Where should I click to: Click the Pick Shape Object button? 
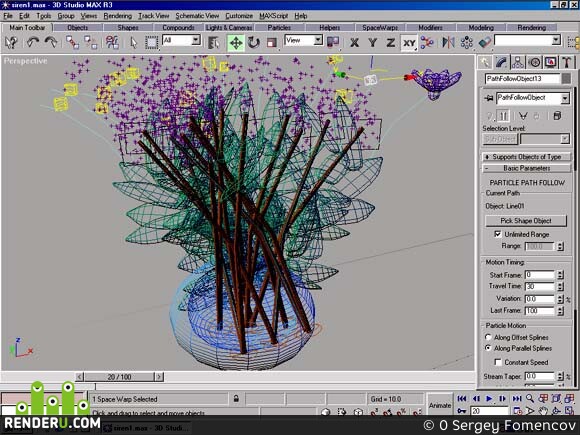(x=526, y=221)
